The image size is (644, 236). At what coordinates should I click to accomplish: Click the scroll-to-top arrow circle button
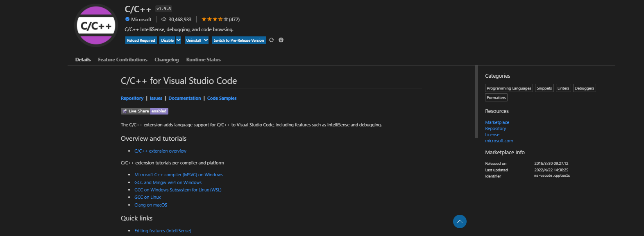pos(460,222)
